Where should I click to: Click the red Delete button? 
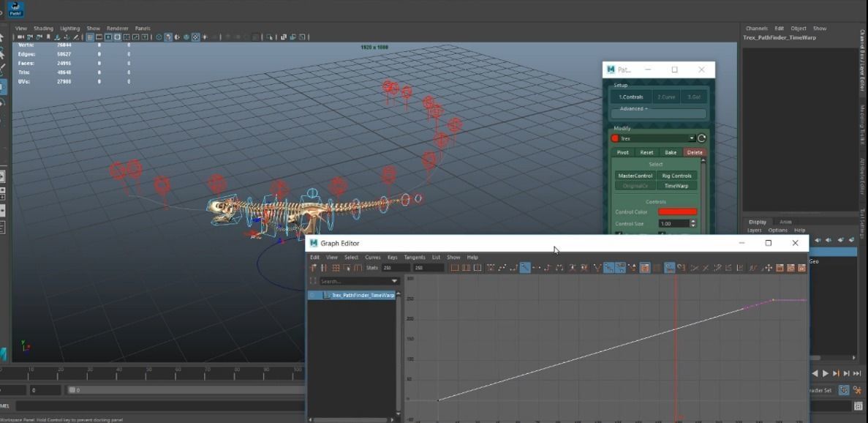(x=694, y=152)
